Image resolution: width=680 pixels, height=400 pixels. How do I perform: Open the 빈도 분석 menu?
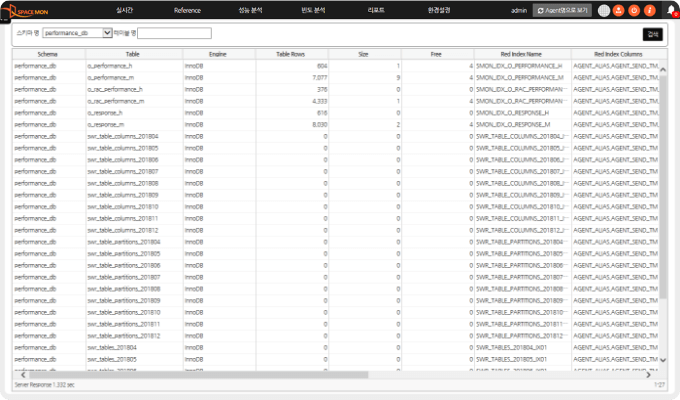coord(313,10)
